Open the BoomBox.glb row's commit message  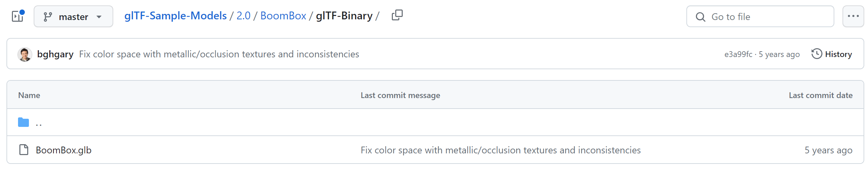(x=501, y=150)
